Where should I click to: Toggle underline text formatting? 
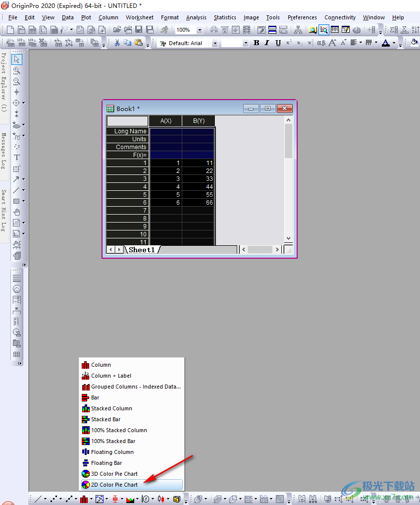[x=278, y=43]
